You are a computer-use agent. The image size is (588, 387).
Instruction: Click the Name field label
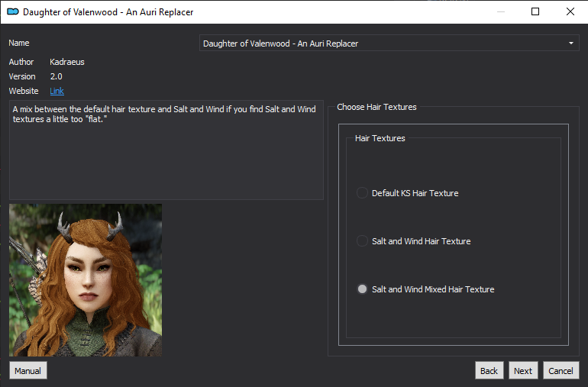coord(19,43)
